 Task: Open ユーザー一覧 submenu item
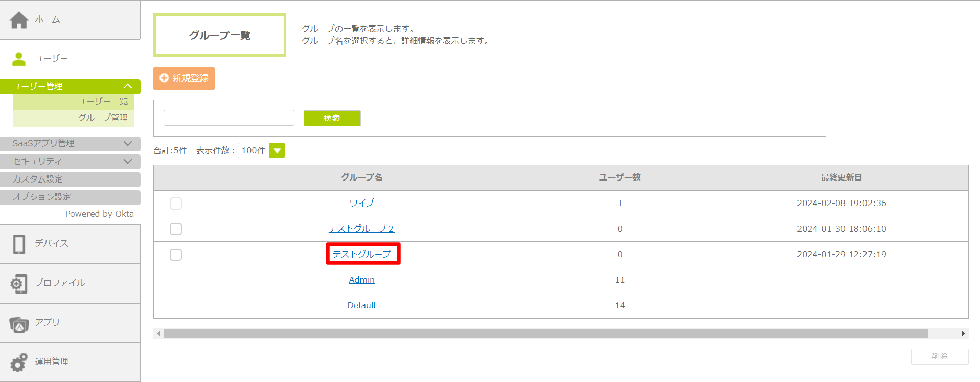pos(103,102)
